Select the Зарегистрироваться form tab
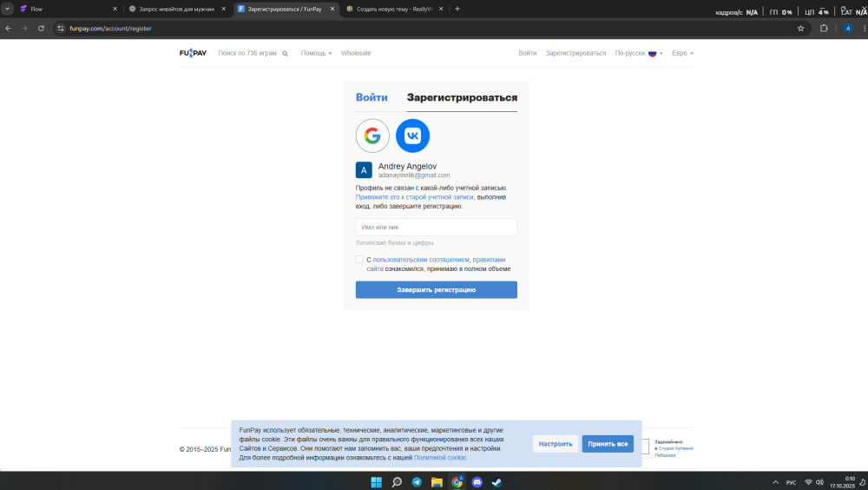This screenshot has height=490, width=868. point(462,97)
